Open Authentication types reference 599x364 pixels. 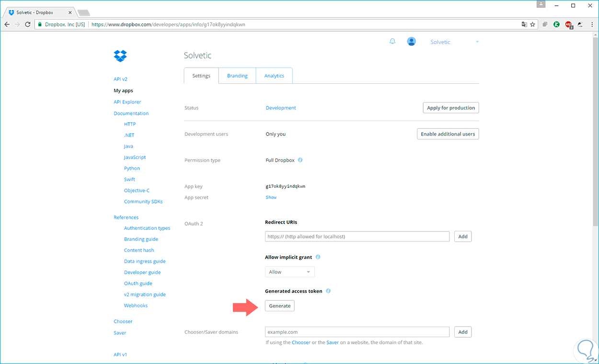click(147, 228)
